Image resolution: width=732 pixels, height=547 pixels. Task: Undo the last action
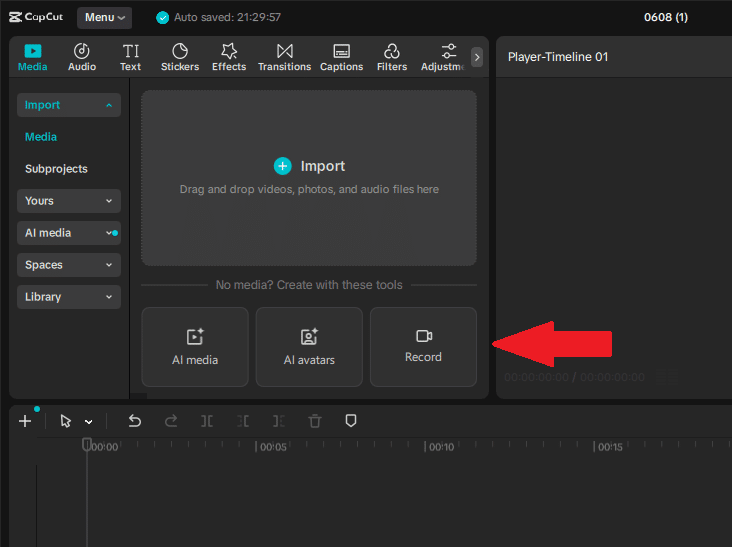[x=134, y=421]
